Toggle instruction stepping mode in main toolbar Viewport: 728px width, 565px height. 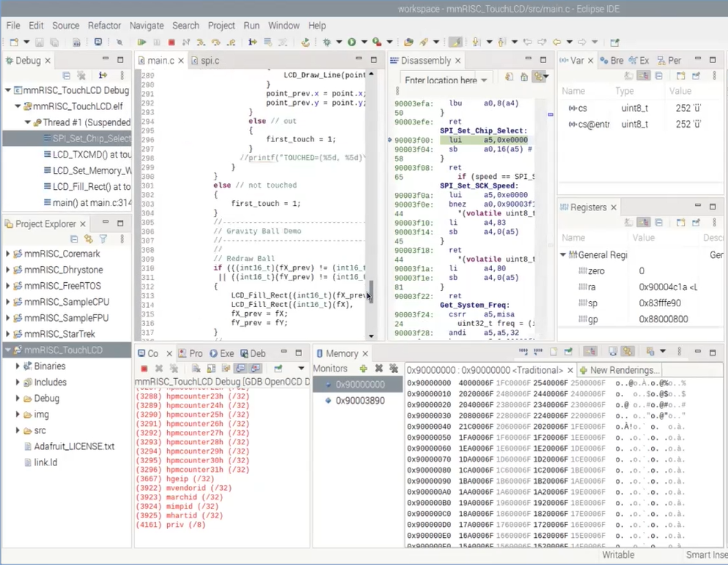pyautogui.click(x=252, y=43)
